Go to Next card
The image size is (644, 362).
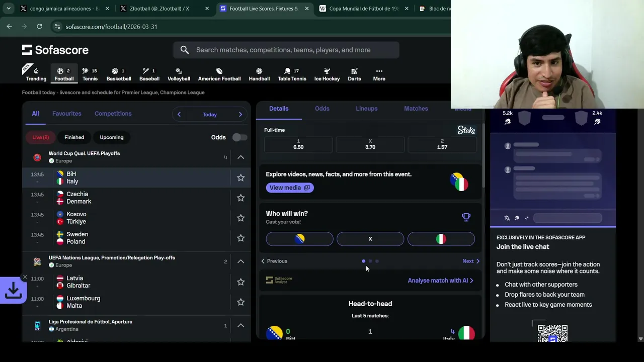coord(471,261)
